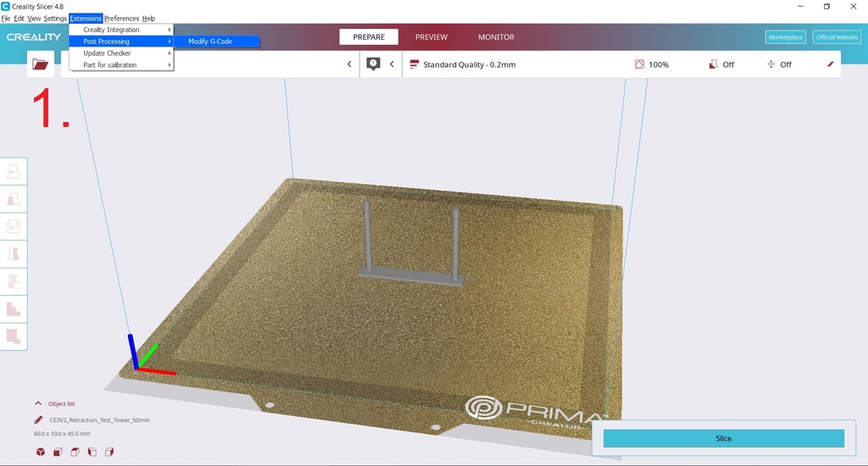Edit print settings with the pencil icon
This screenshot has height=466, width=868.
point(830,64)
